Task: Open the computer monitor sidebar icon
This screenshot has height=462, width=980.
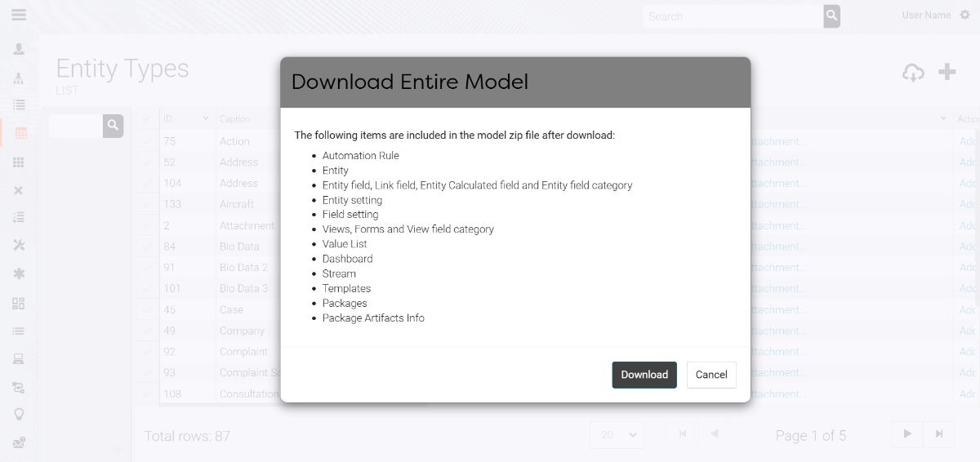Action: pyautogui.click(x=19, y=359)
